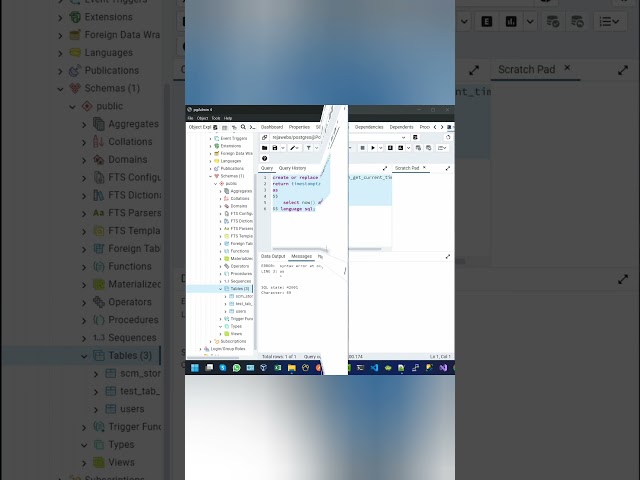Open Excel from the taskbar

[278, 368]
